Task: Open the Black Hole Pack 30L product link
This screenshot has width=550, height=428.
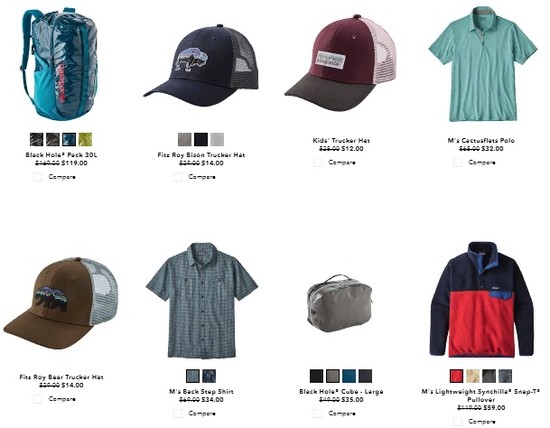Action: 61,155
